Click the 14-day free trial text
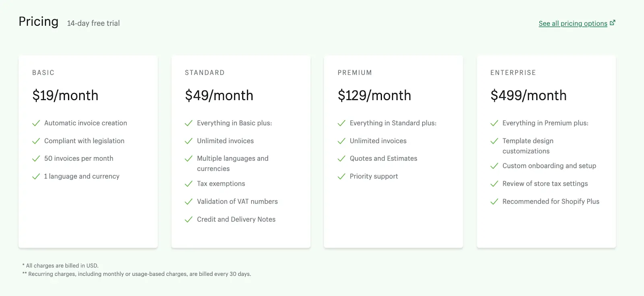Screen dimensions: 644x296 93,23
